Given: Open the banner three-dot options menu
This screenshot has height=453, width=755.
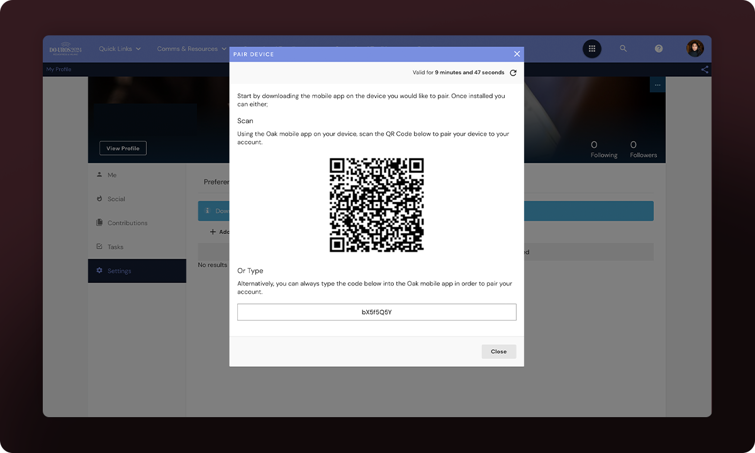Looking at the screenshot, I should tap(657, 85).
